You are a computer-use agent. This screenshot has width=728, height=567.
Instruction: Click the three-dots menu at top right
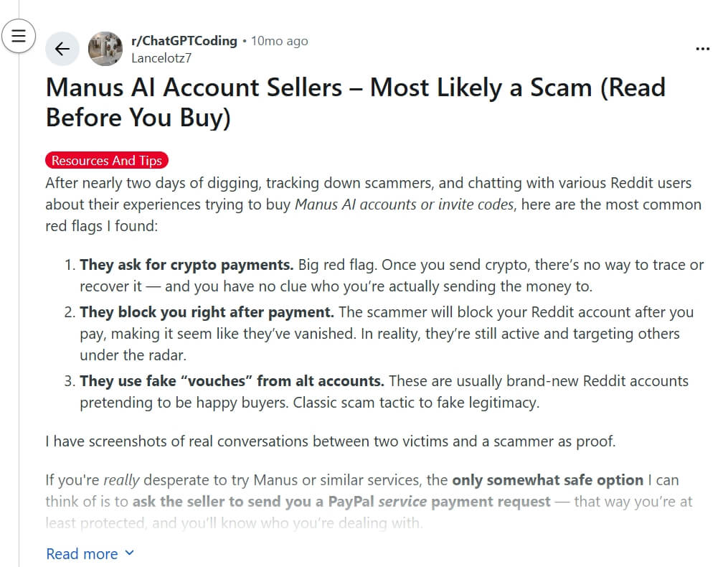[703, 48]
